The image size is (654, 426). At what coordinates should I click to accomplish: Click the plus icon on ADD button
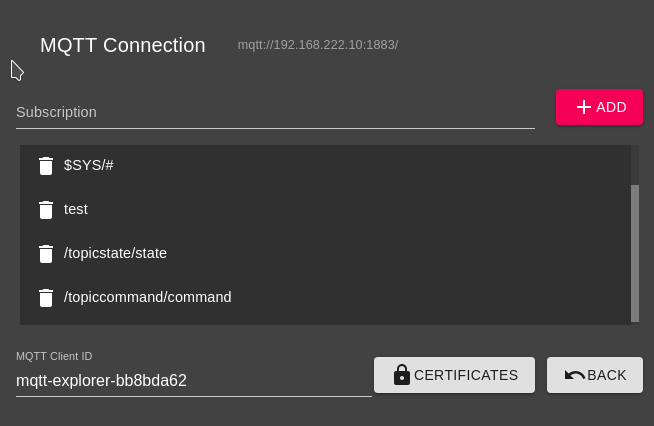(x=584, y=107)
